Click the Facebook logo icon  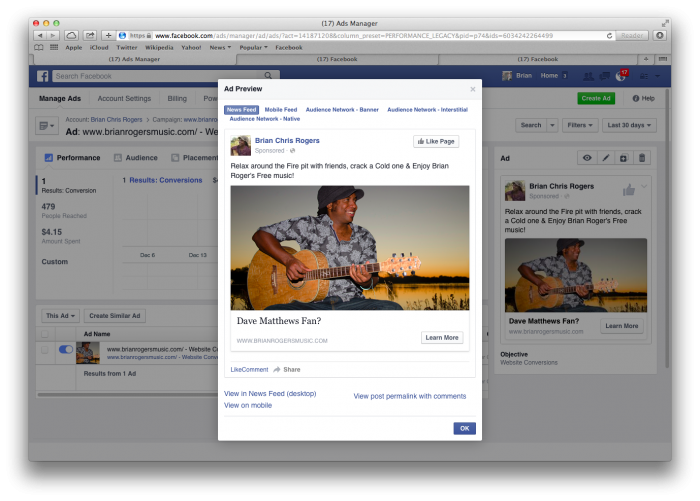[42, 76]
